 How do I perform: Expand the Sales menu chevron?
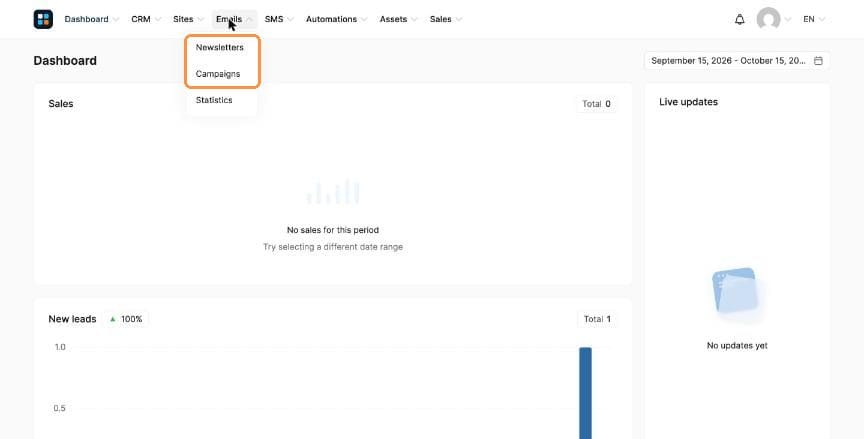(458, 19)
